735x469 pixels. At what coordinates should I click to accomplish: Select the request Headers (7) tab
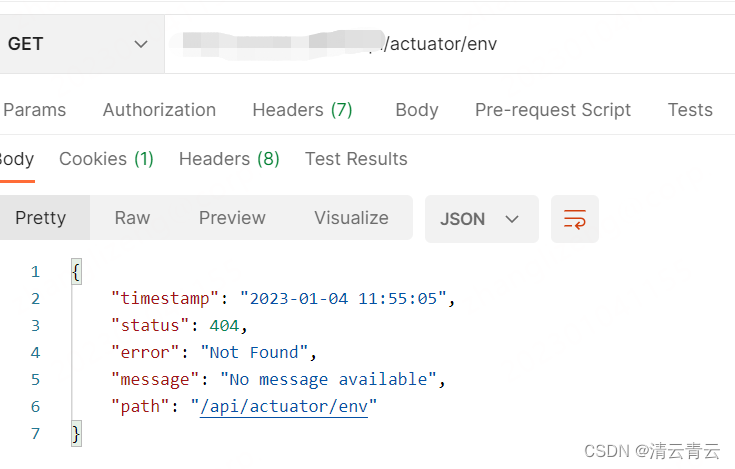(x=302, y=110)
